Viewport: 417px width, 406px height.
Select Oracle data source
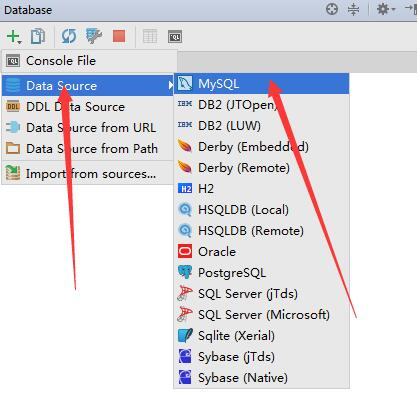[262, 252]
